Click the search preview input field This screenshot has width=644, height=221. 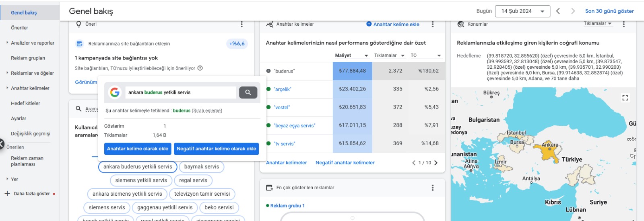click(181, 92)
